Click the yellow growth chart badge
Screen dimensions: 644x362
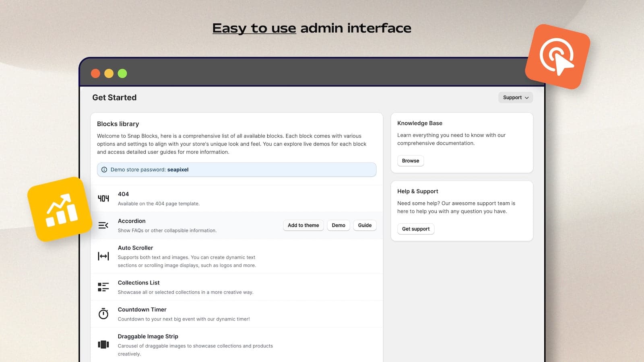(60, 210)
